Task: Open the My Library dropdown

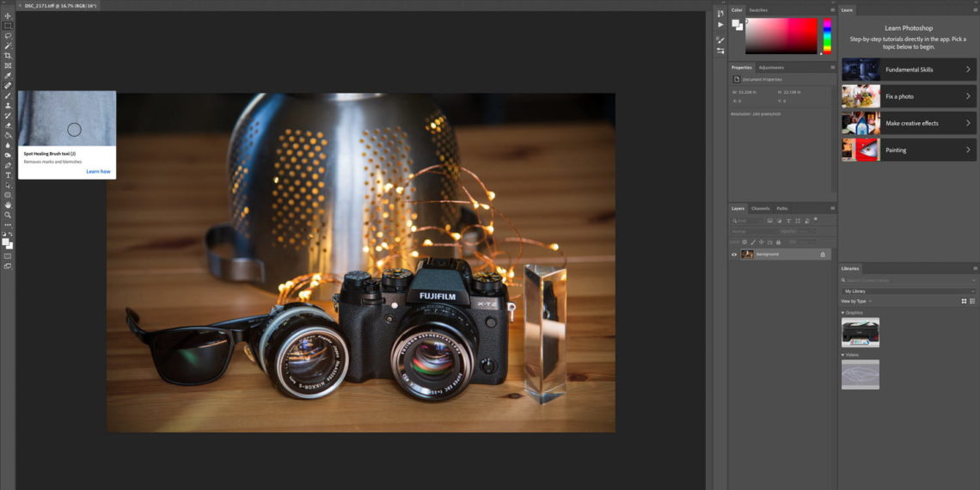Action: (x=909, y=291)
